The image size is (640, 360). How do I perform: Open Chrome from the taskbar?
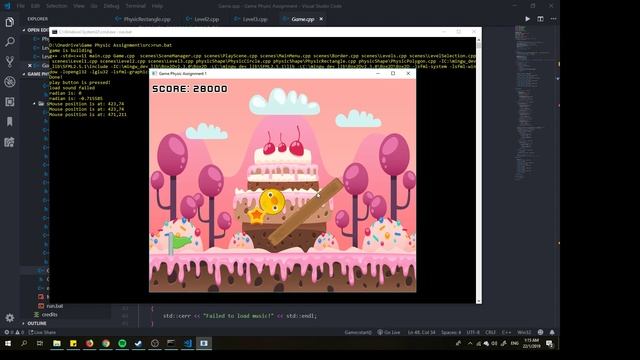(106, 344)
